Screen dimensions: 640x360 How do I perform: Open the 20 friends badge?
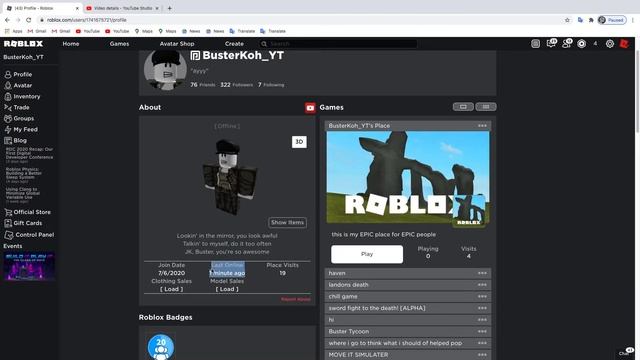pos(161,347)
